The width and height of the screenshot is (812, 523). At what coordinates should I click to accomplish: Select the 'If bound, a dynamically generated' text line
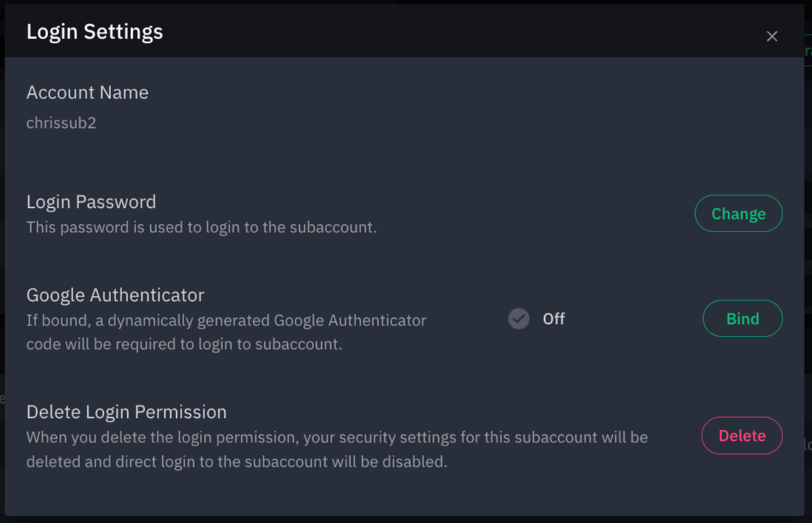pyautogui.click(x=227, y=321)
